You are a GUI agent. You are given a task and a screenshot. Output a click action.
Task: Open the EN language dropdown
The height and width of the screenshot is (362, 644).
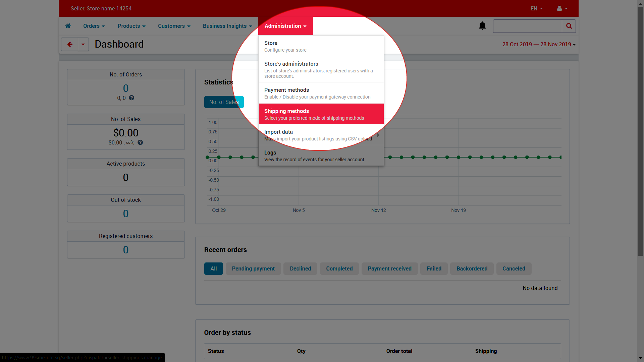coord(536,8)
